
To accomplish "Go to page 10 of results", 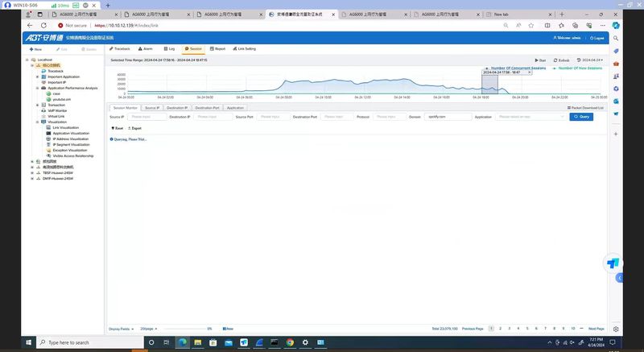I will tap(572, 329).
